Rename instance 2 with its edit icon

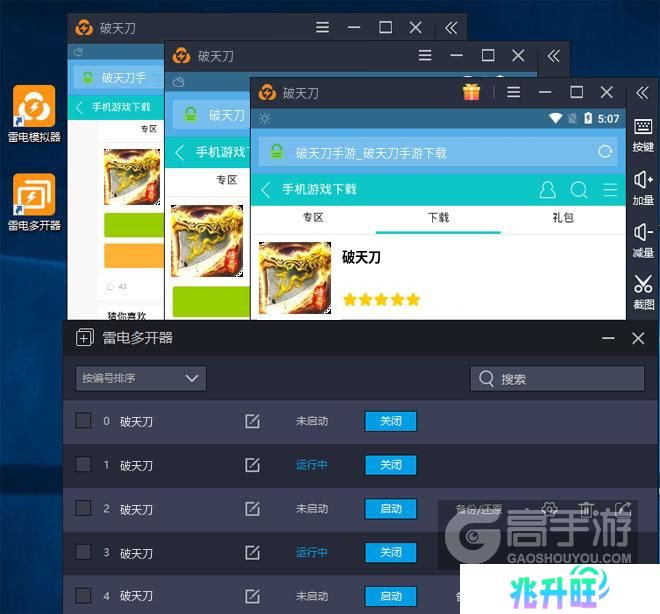(252, 508)
